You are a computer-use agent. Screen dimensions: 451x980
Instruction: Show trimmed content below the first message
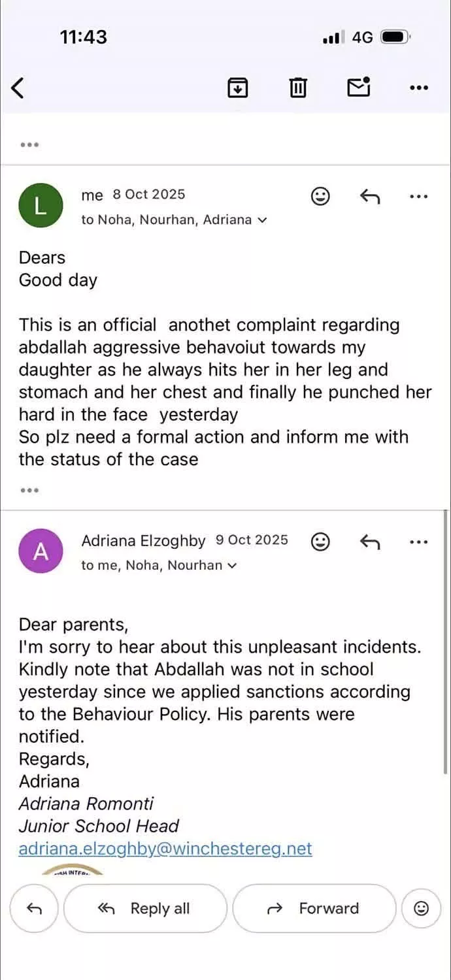[29, 489]
